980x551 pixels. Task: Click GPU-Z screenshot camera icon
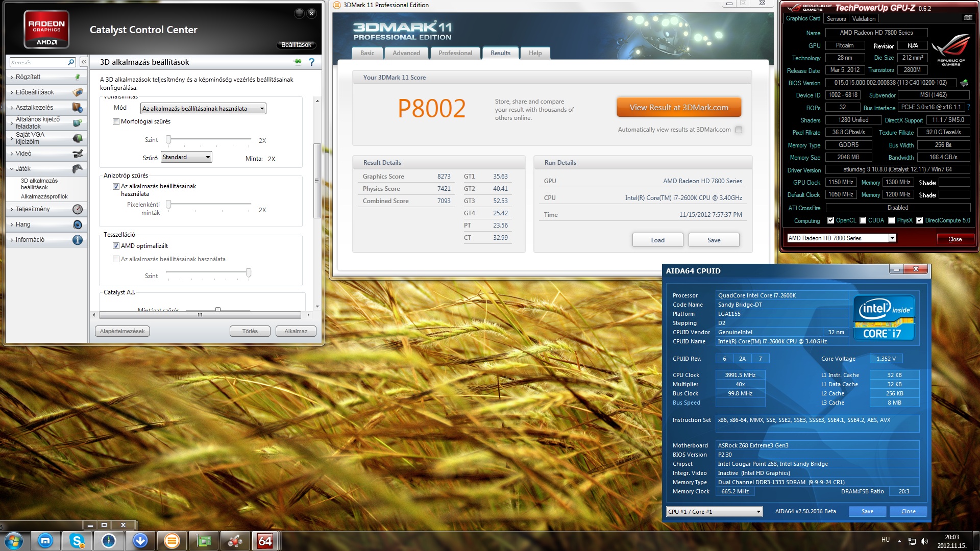pos(968,18)
